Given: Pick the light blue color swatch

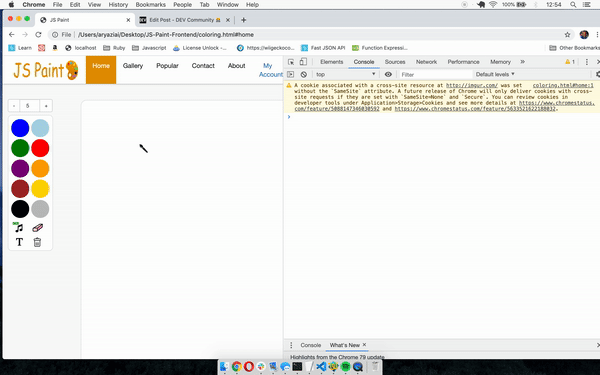Looking at the screenshot, I should (40, 128).
